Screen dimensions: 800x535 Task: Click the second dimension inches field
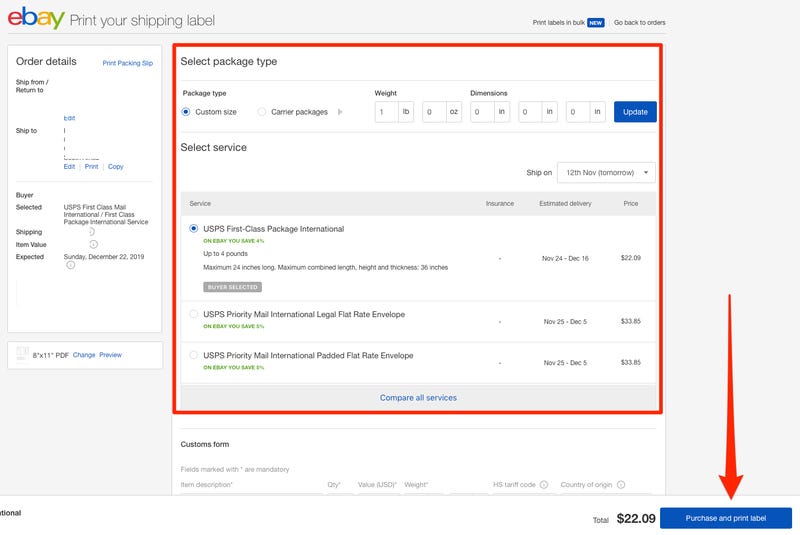point(530,112)
